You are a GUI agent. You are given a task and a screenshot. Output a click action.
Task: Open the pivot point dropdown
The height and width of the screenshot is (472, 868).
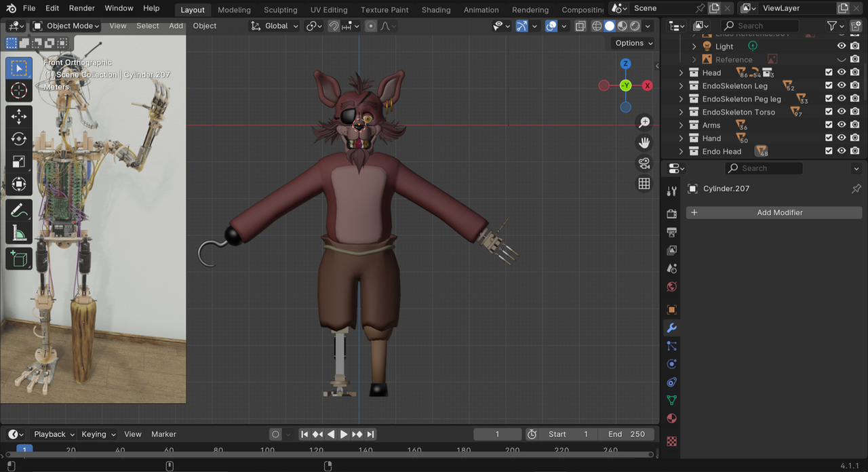314,26
